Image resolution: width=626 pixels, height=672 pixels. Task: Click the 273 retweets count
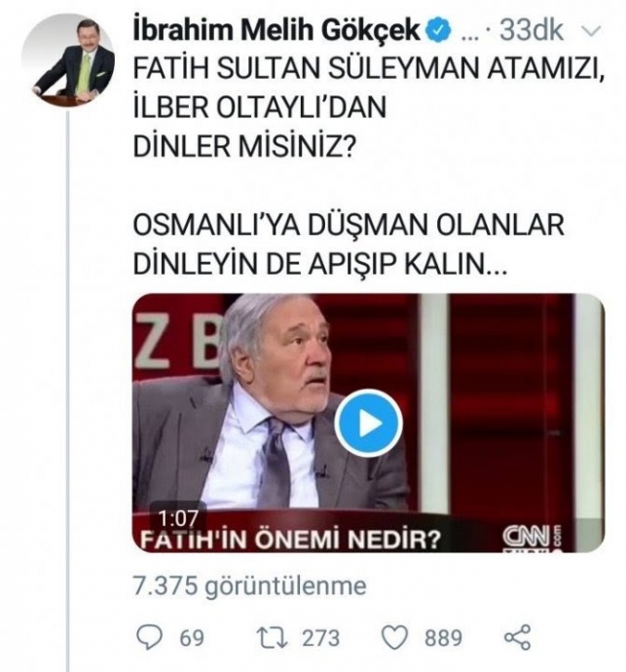[321, 638]
